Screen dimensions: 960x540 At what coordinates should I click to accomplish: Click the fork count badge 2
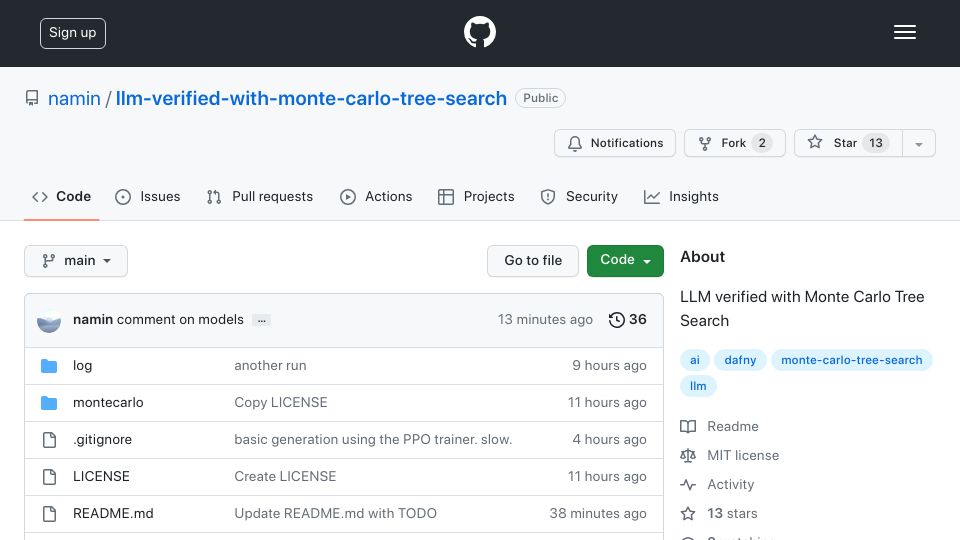(x=762, y=143)
